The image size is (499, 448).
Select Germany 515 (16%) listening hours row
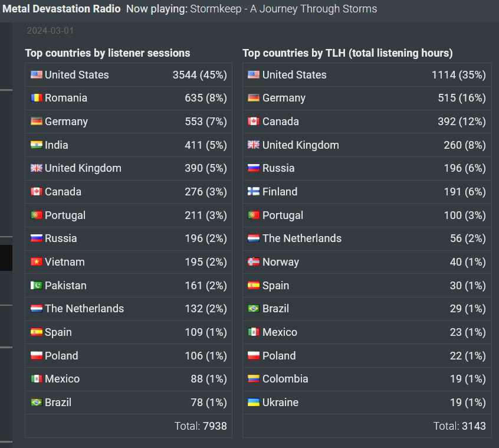click(x=367, y=98)
